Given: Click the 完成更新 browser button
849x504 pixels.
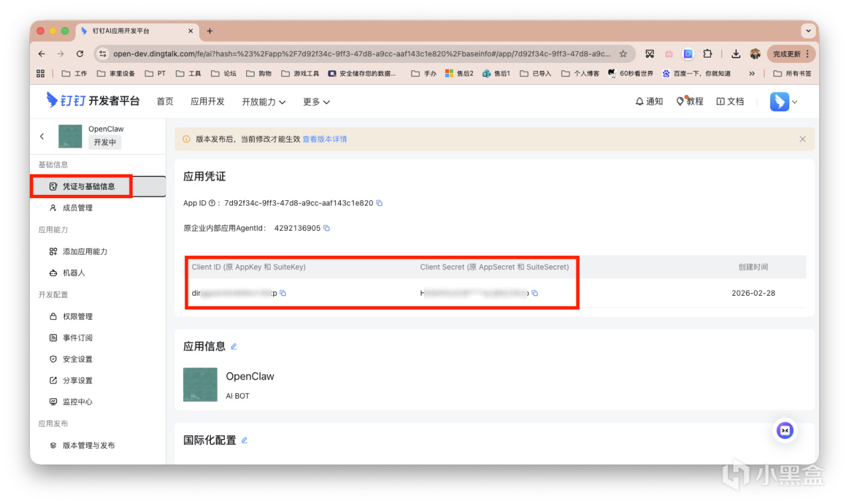Looking at the screenshot, I should 791,54.
